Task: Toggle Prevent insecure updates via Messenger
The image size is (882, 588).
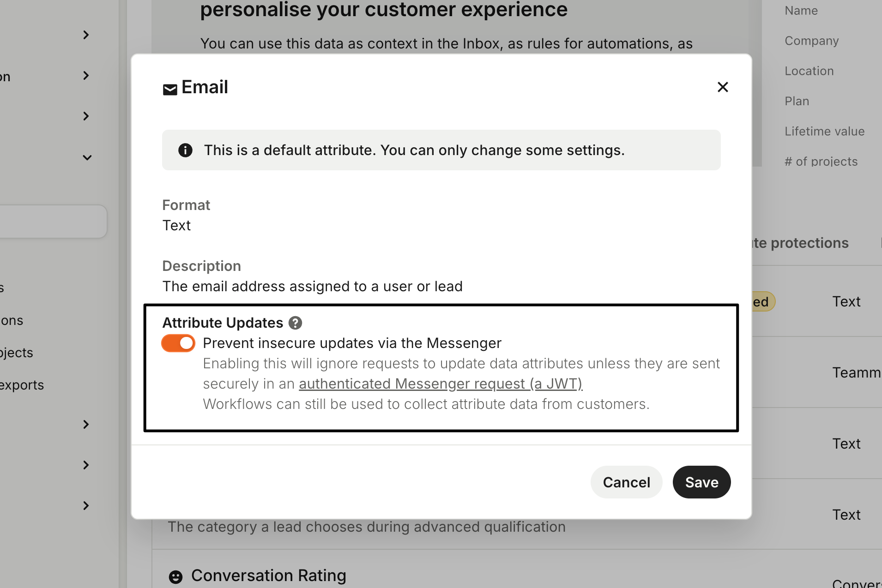Action: 178,343
